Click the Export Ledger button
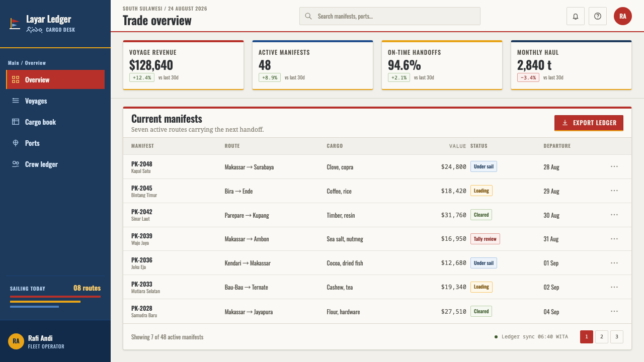 [589, 123]
